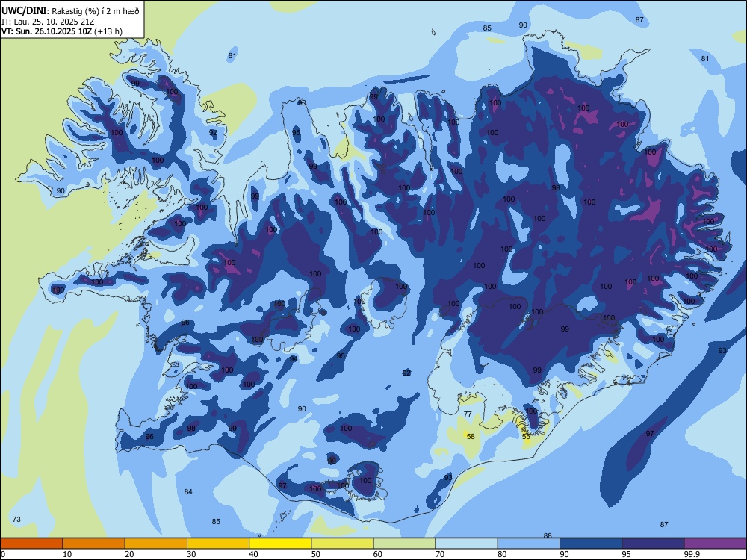Click the 84 humidity value on the map
This screenshot has height=560, width=747.
[x=188, y=491]
